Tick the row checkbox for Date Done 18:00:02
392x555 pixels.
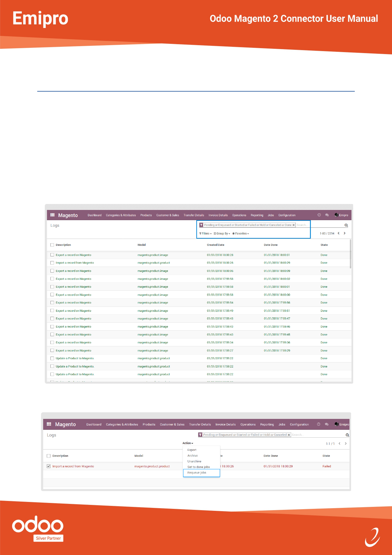click(52, 279)
